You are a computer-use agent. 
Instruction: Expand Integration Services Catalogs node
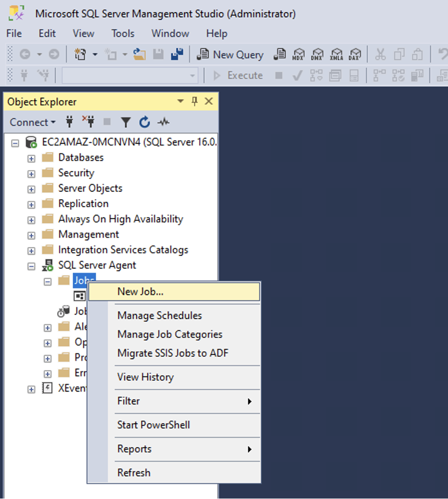[31, 251]
